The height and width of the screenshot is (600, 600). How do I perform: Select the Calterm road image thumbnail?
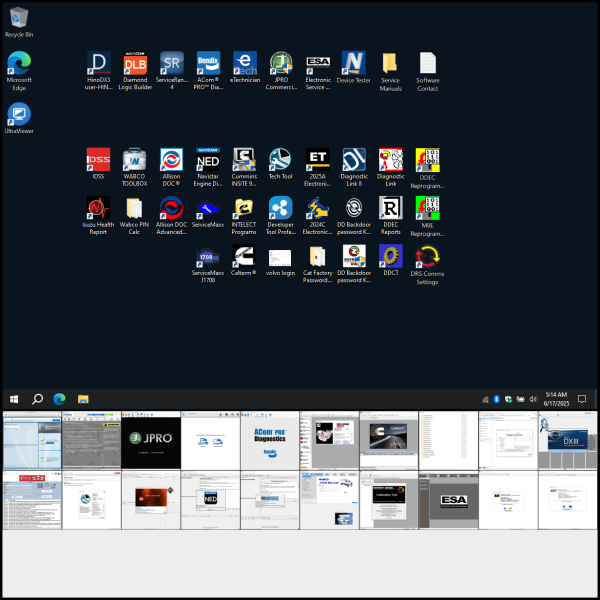point(389,440)
